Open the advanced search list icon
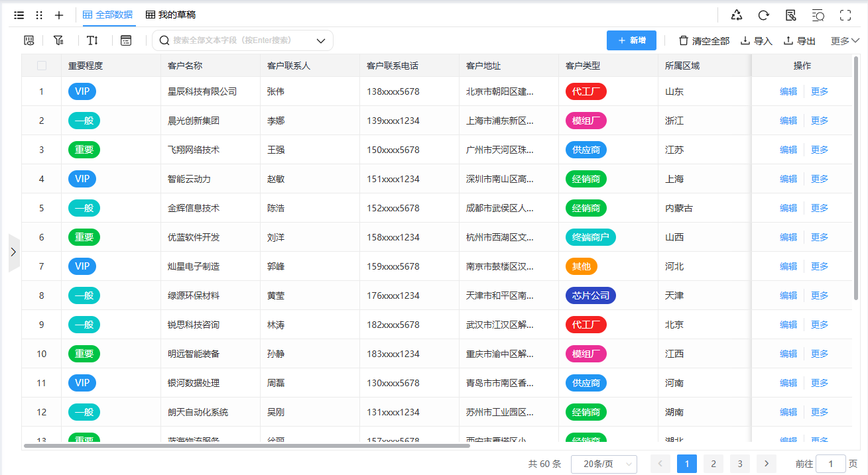 (x=818, y=15)
